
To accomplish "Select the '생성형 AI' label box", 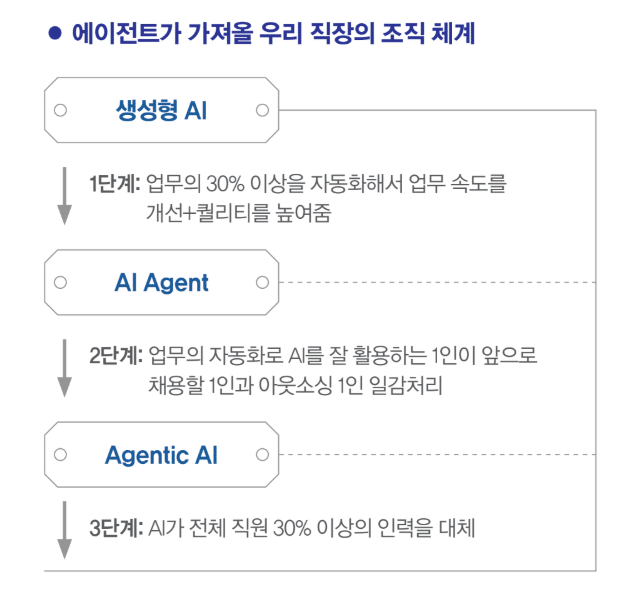I will [161, 110].
